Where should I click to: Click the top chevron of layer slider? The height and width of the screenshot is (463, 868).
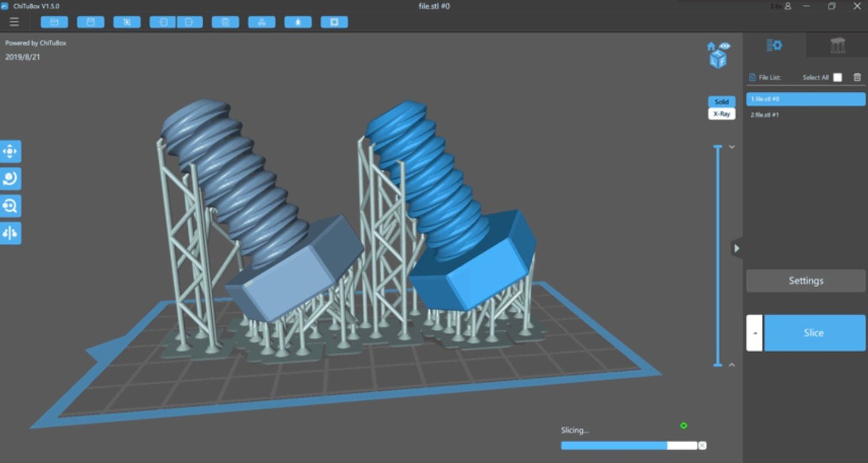[732, 147]
